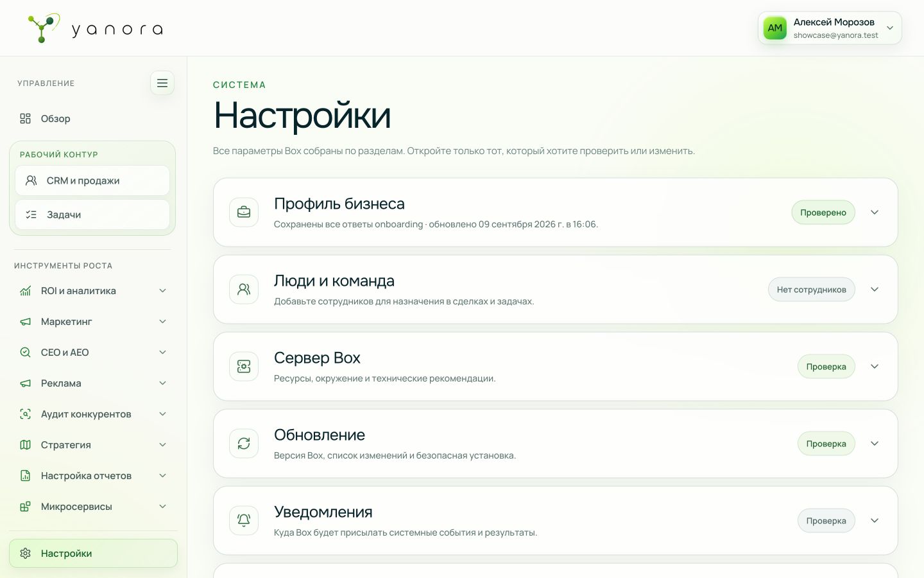924x578 pixels.
Task: Expand the Уведомления section chevron
Action: [x=875, y=521]
